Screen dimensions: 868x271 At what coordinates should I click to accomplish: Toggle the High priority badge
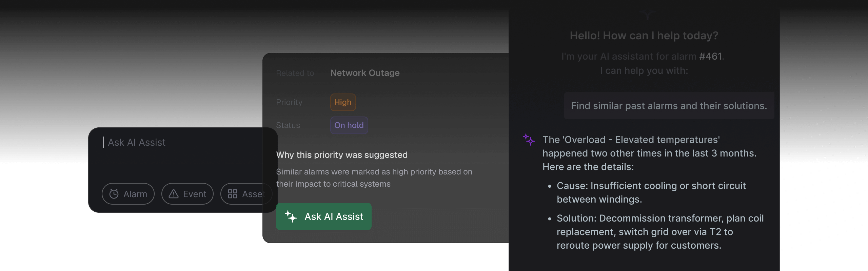[342, 102]
